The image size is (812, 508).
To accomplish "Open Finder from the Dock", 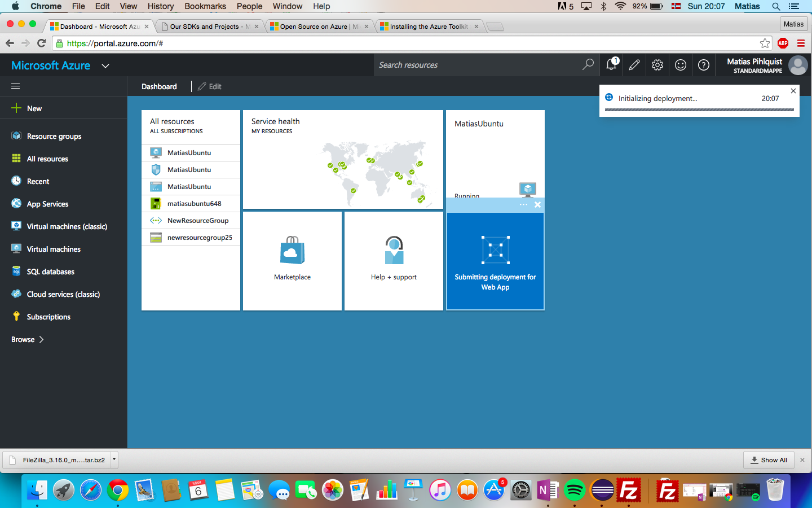I will 37,491.
